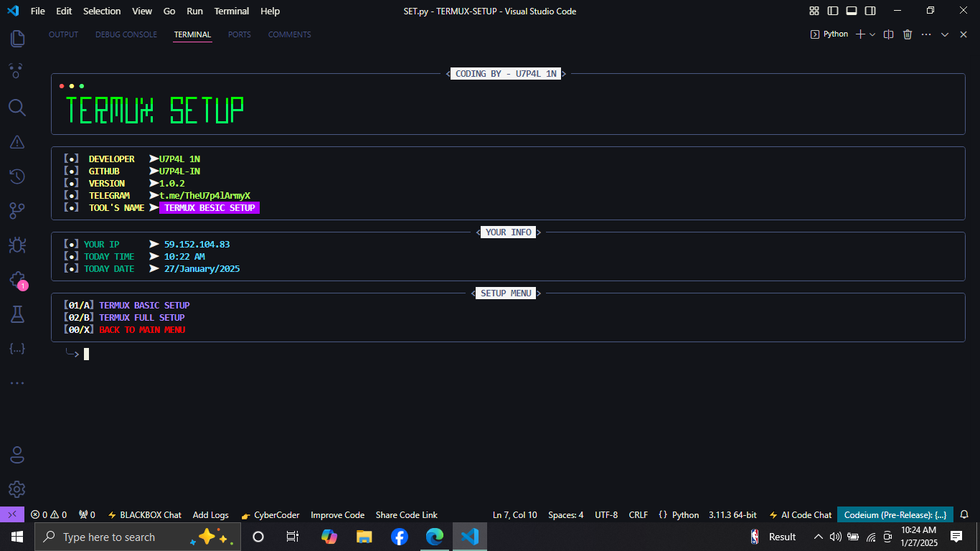Open the Run menu
Viewport: 980px width, 551px height.
point(194,11)
